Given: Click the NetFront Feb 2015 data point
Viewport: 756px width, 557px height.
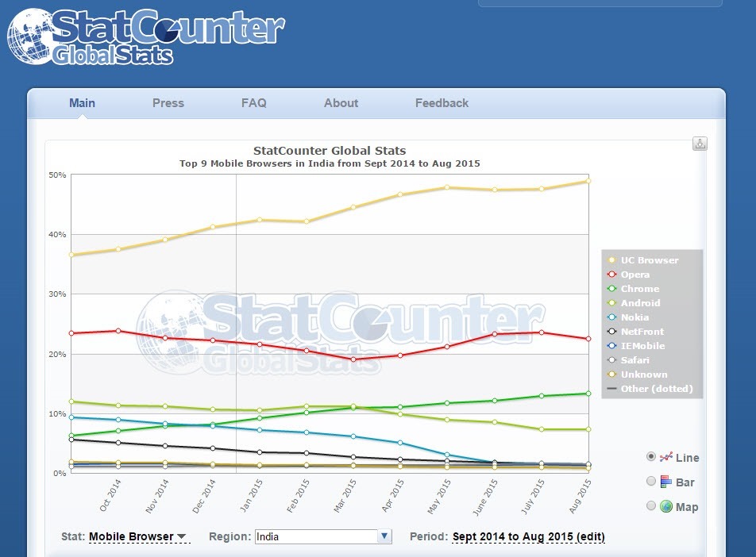Looking at the screenshot, I should [x=307, y=453].
